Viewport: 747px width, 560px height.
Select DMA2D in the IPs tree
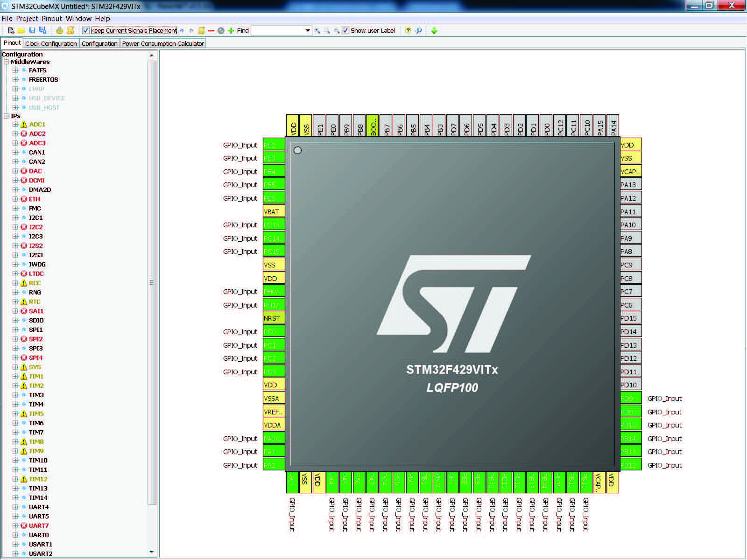(40, 190)
